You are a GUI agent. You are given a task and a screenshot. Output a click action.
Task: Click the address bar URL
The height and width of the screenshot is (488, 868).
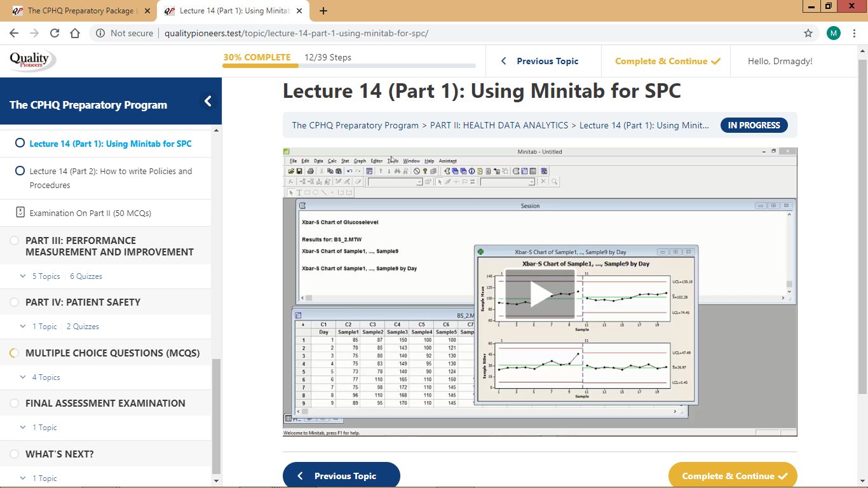pos(296,33)
